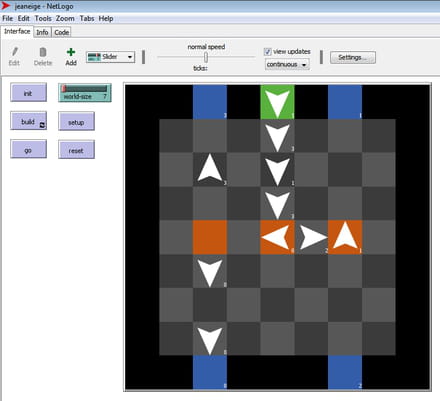The width and height of the screenshot is (440, 401).
Task: Click the down arrow on the green patch
Action: [277, 103]
